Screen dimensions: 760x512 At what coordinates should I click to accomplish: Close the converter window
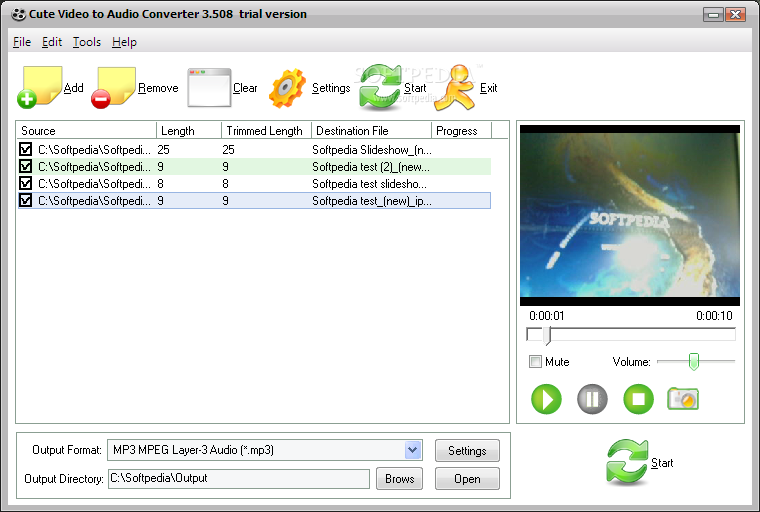(x=736, y=15)
